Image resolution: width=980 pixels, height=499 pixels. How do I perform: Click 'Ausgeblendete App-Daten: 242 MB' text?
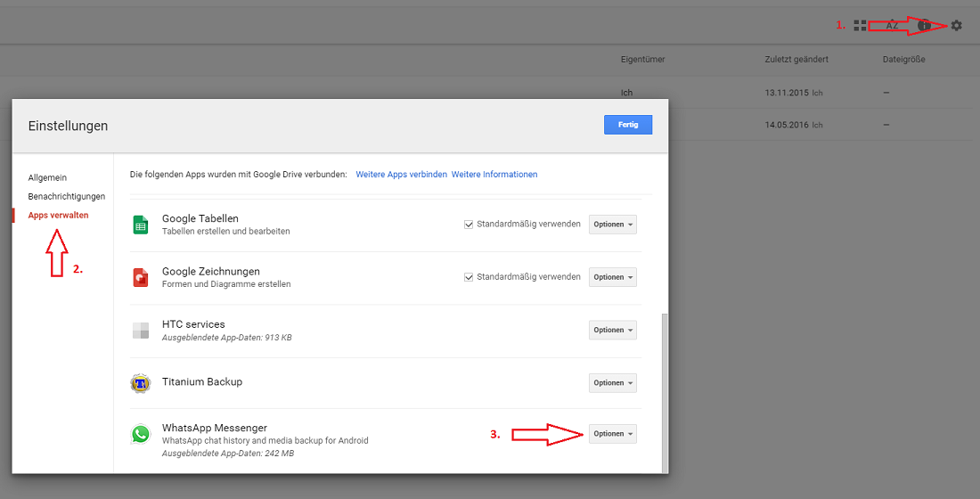(227, 454)
